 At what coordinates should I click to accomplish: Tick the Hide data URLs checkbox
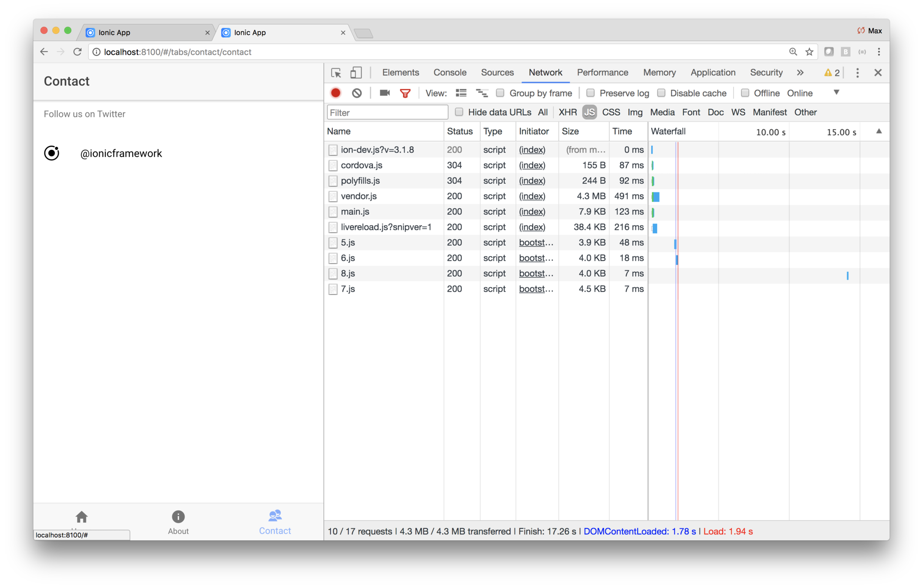[x=459, y=112]
